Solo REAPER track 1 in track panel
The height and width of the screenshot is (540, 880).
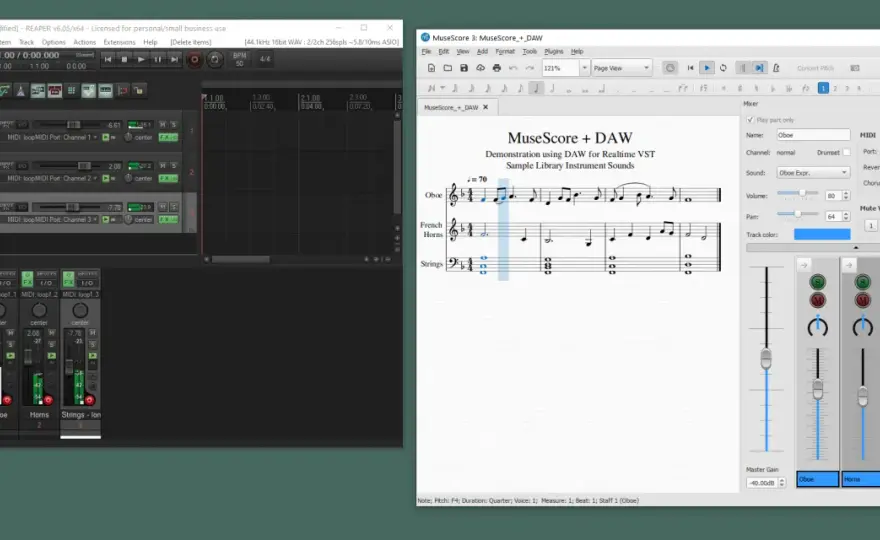[x=173, y=125]
